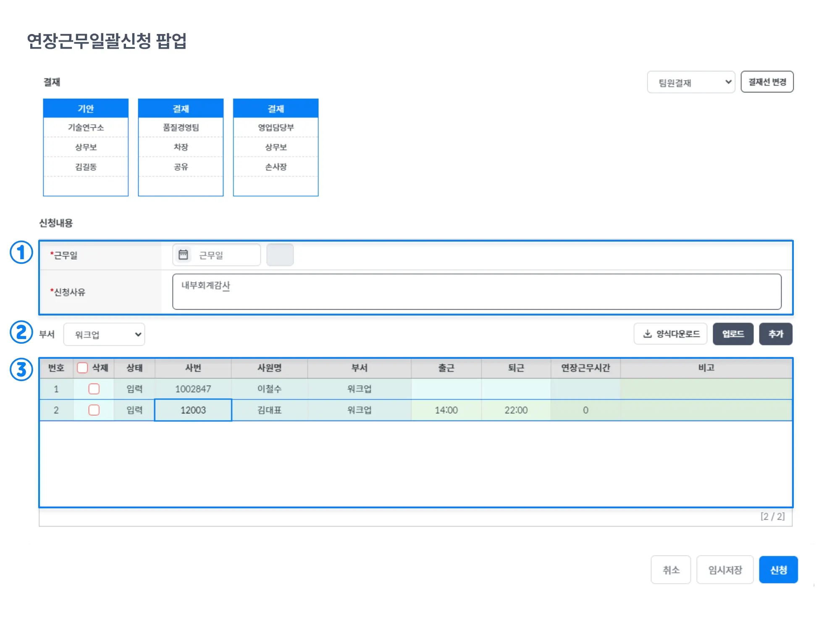Click the 출근 cell showing 14:00
The height and width of the screenshot is (639, 840).
(x=446, y=410)
